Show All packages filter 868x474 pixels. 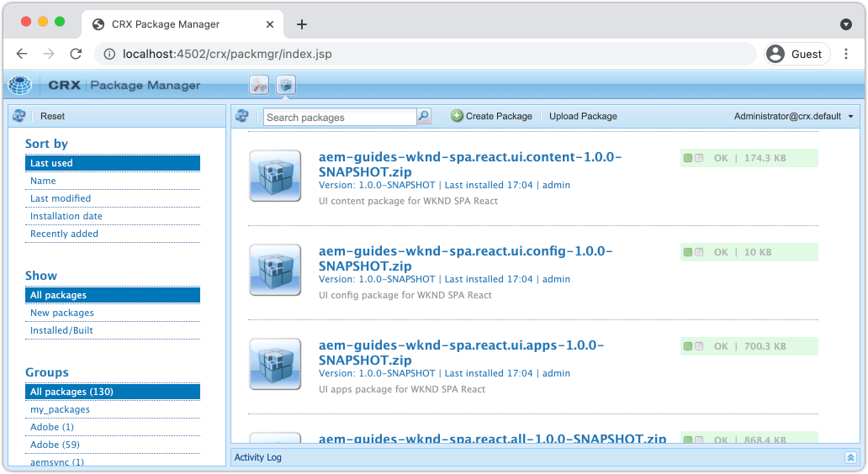pos(113,295)
